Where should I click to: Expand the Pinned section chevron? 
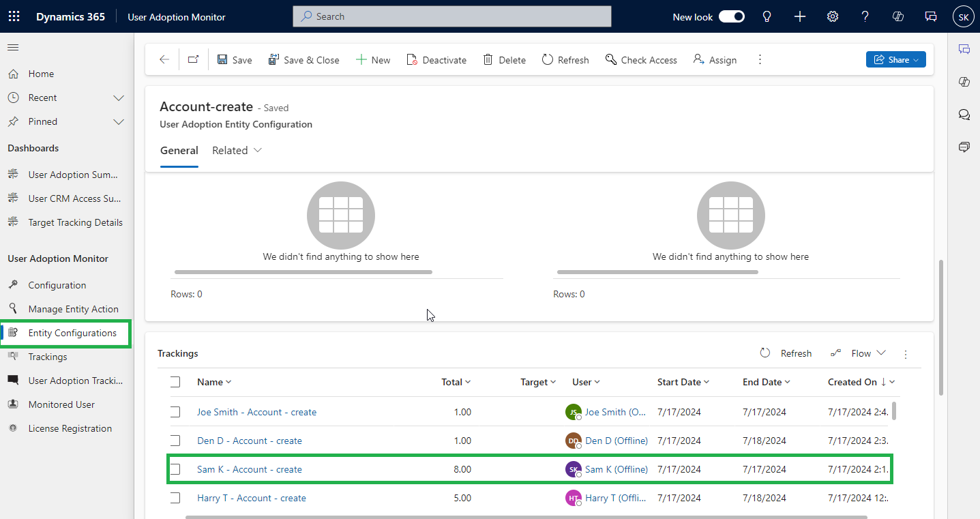pos(119,121)
